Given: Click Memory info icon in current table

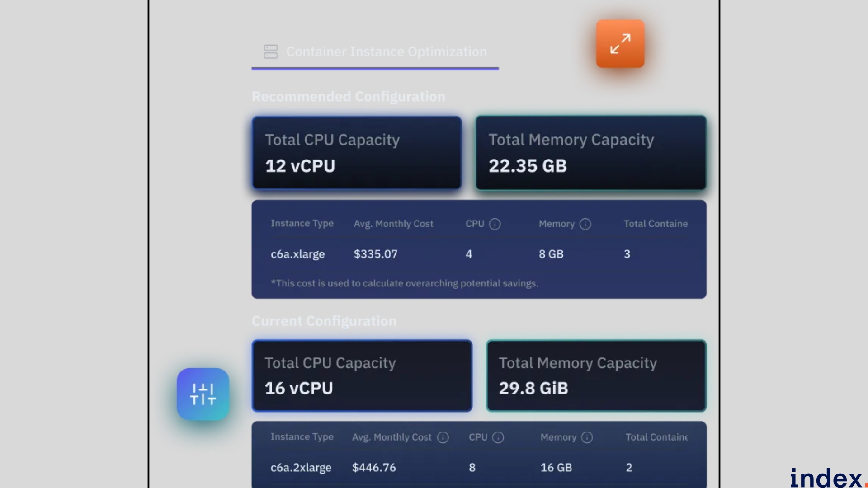Looking at the screenshot, I should 587,437.
